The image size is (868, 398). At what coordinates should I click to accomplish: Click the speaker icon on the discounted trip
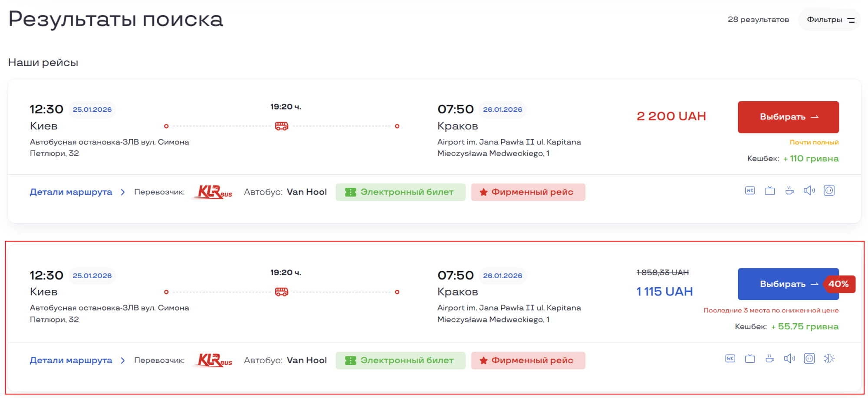tap(789, 358)
